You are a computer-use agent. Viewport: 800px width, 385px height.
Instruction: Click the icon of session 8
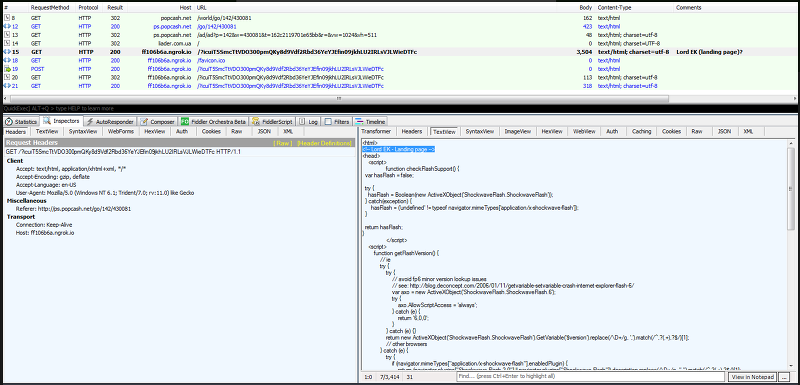(7, 18)
